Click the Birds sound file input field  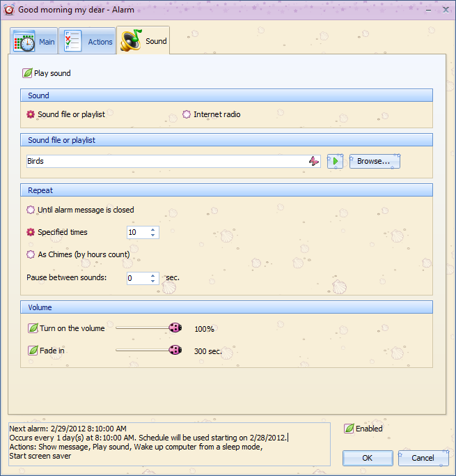(x=173, y=161)
